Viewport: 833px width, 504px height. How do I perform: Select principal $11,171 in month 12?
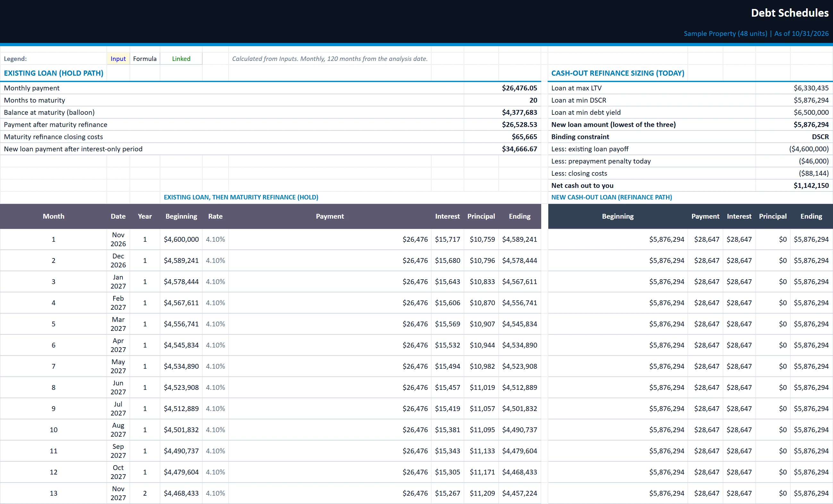coord(481,472)
